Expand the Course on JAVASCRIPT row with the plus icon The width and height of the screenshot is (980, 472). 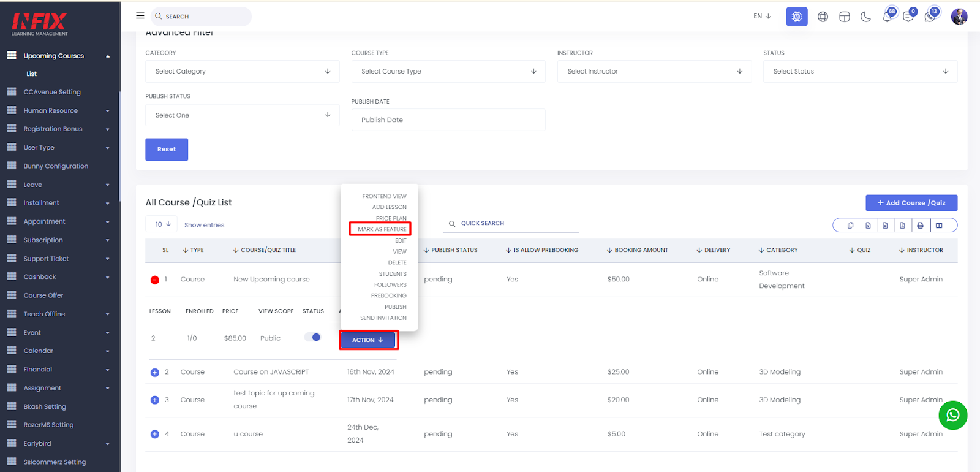click(x=155, y=372)
